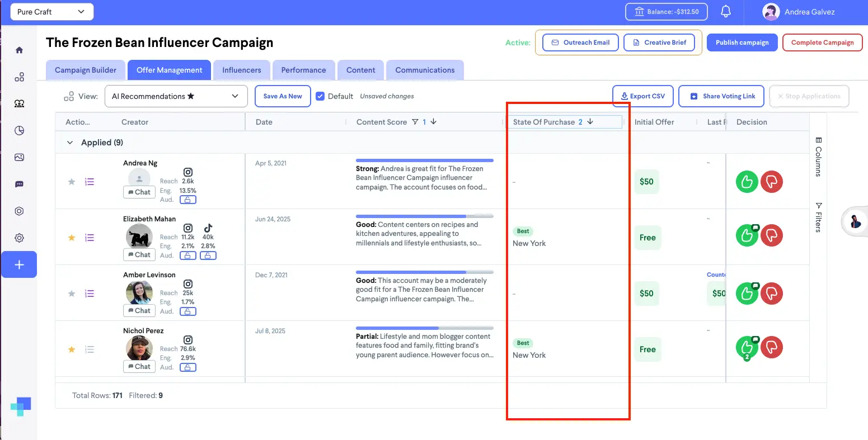The image size is (868, 440).
Task: Open the chat bubble sidebar icon
Action: click(19, 184)
